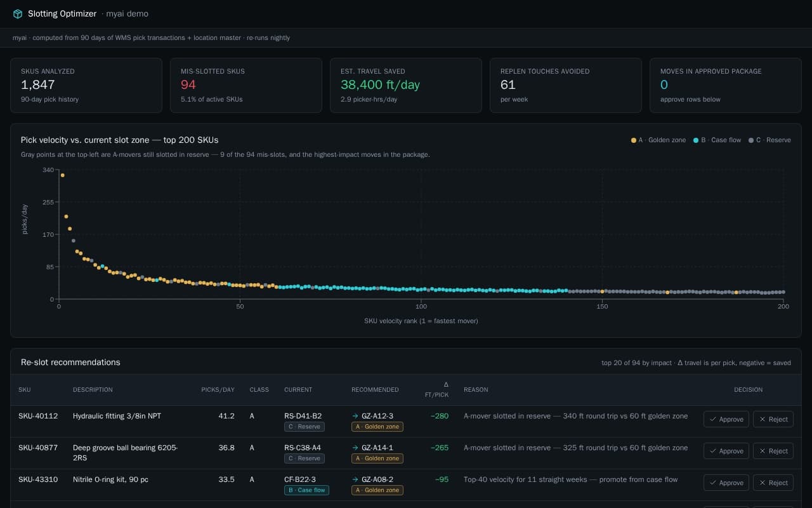Click the SKU-43310 cell
Image resolution: width=812 pixels, height=508 pixels.
[x=38, y=479]
